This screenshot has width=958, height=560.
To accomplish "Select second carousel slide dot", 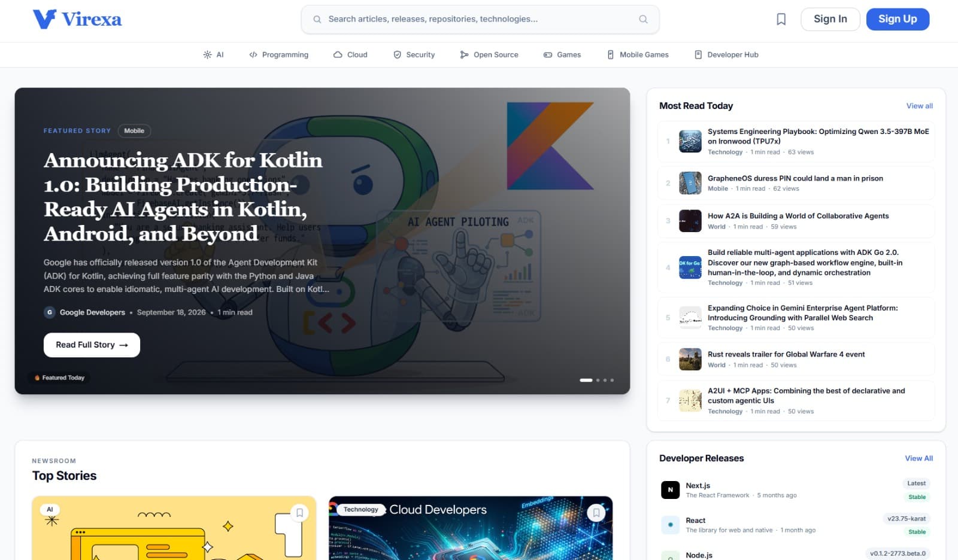I will coord(598,380).
